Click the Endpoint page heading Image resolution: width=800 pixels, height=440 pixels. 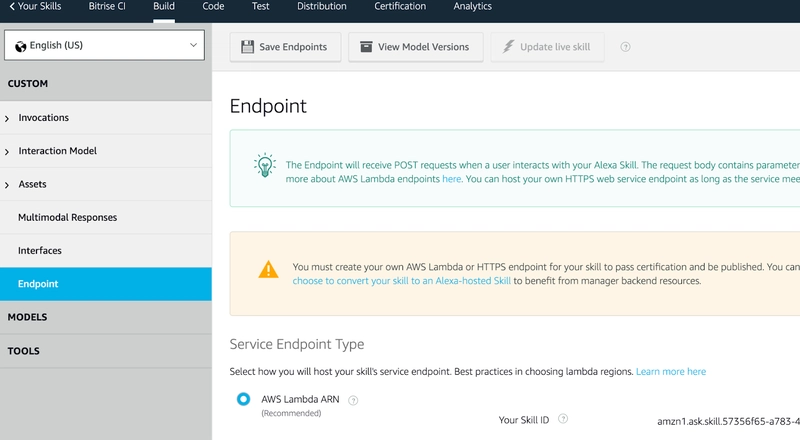[268, 106]
